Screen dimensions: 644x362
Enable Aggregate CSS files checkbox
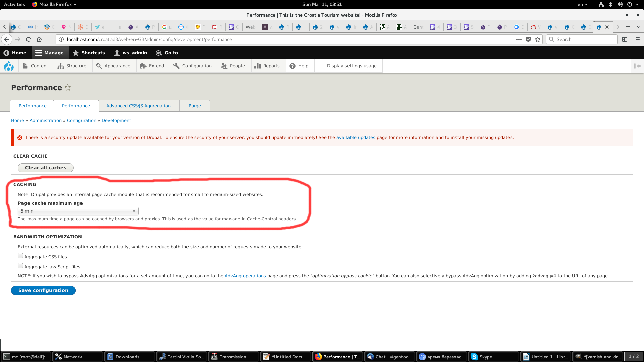20,256
